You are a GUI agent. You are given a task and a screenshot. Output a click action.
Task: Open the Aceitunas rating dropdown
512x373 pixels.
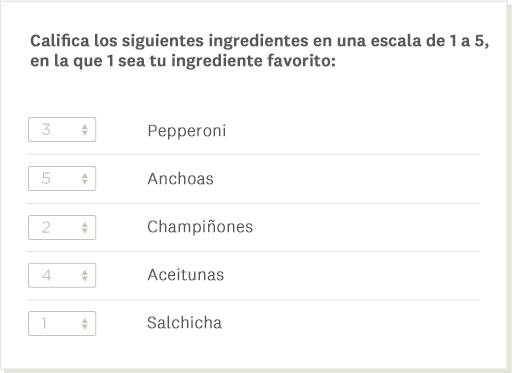click(x=62, y=275)
